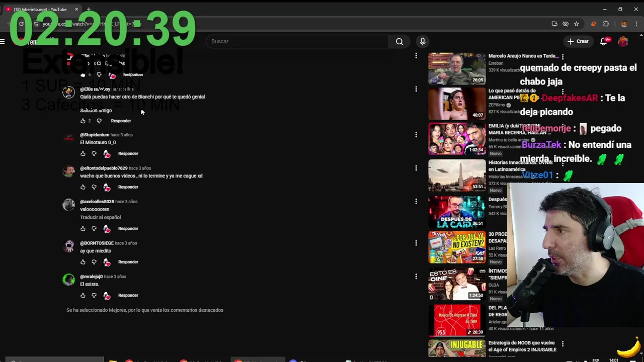This screenshot has height=362, width=644.
Task: Open three-dot menu for @Stupidanium comment
Action: pos(416,134)
